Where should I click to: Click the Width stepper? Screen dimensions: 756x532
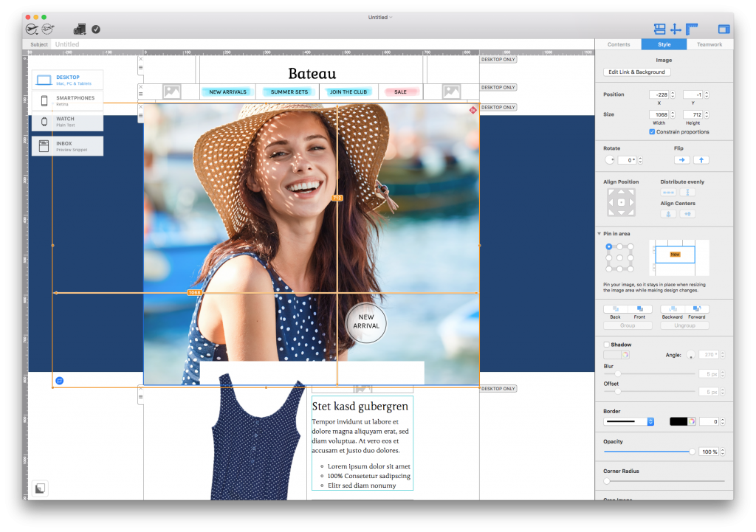673,114
